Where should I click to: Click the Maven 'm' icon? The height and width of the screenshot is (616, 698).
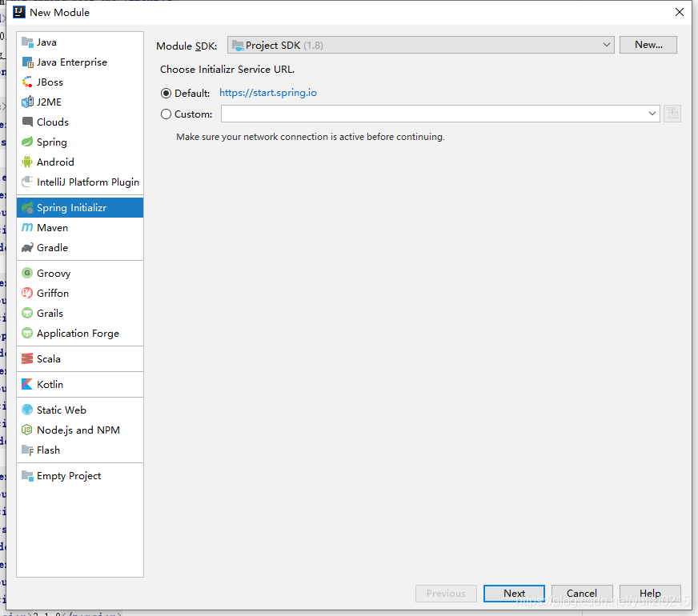pos(27,228)
